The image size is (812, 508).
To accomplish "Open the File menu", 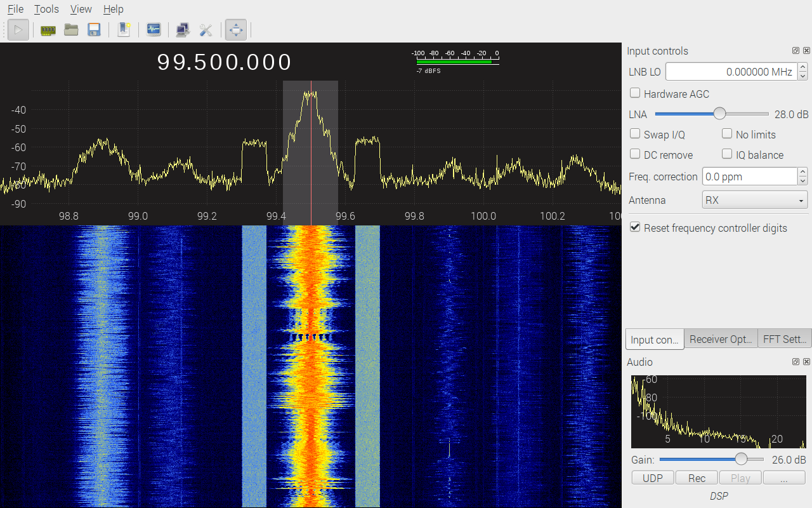I will point(15,9).
